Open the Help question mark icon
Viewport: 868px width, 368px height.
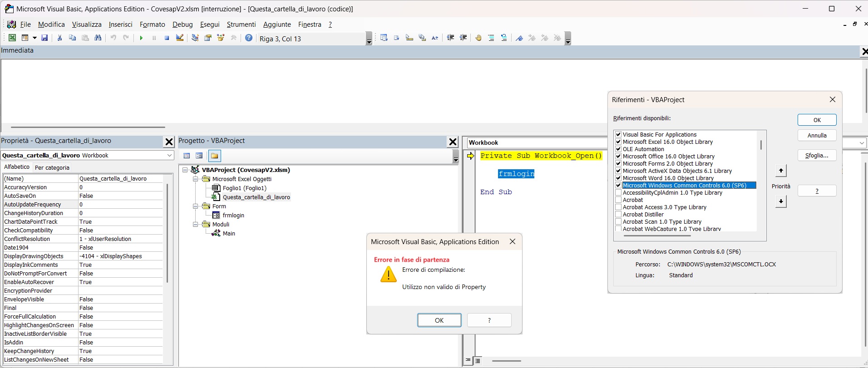[249, 38]
